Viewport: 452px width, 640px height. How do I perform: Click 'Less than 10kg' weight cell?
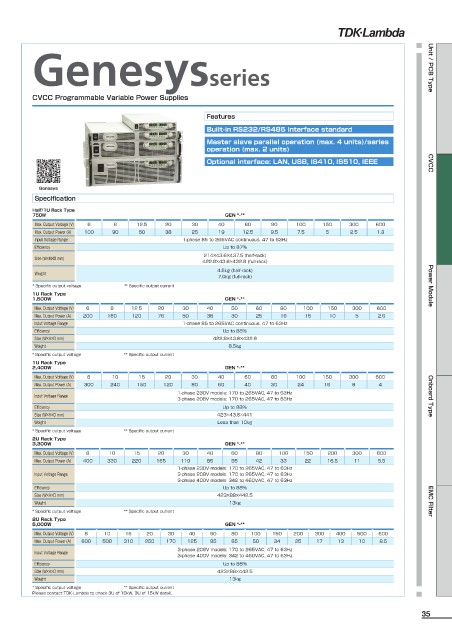click(x=235, y=422)
